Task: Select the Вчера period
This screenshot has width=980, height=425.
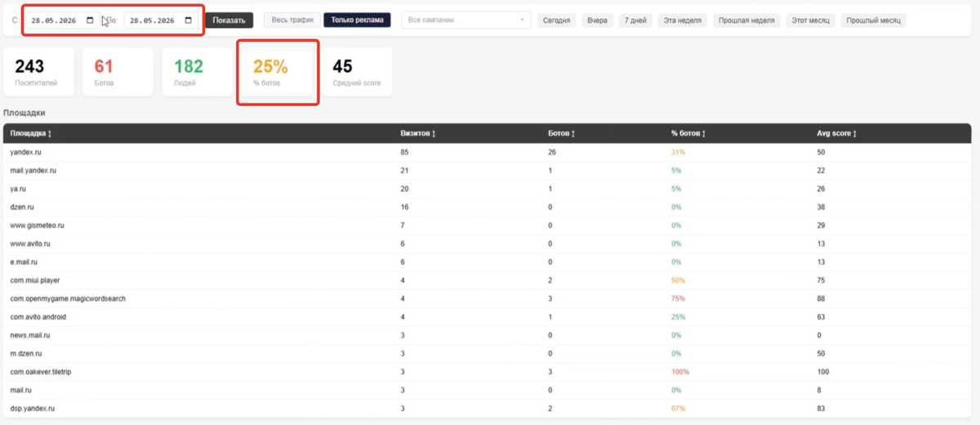Action: (x=597, y=20)
